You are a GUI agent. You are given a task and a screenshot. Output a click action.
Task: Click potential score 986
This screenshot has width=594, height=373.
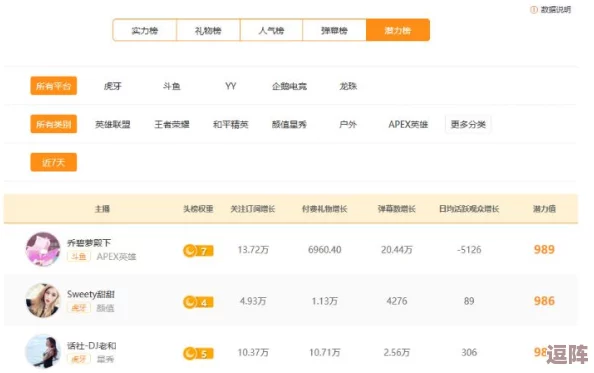point(544,301)
